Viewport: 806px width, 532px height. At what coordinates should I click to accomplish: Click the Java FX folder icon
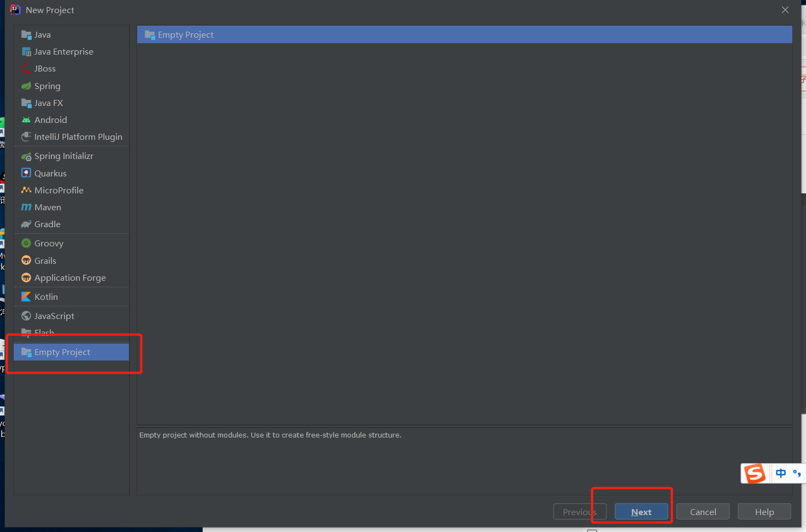(x=26, y=103)
